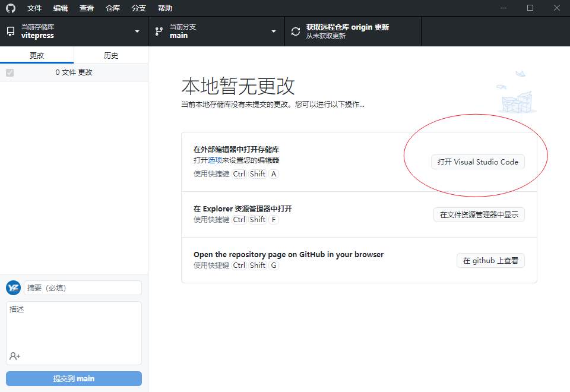Toggle the 0 文件 更改 select-all checkbox

coord(10,72)
